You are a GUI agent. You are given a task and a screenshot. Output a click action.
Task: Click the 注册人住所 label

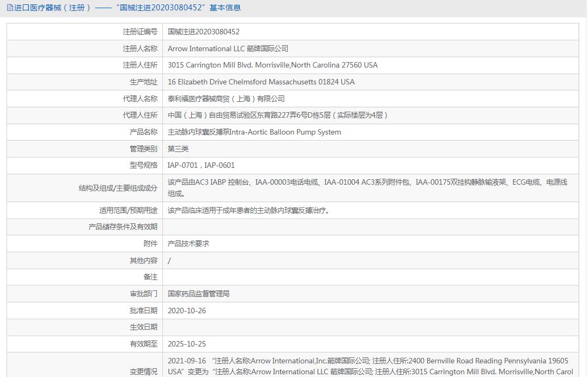coord(140,65)
